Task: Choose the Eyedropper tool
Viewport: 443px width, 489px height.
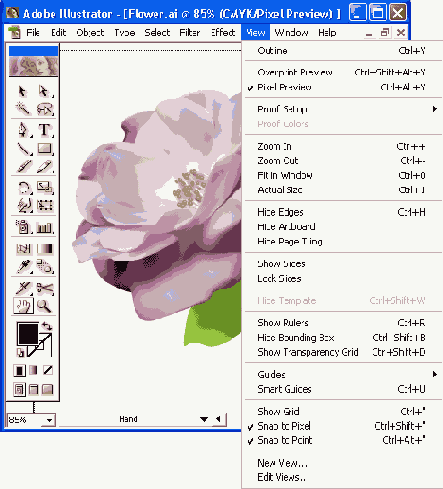Action: pos(24,267)
